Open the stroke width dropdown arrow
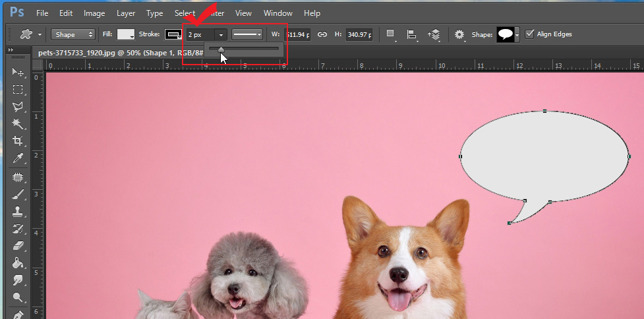The height and width of the screenshot is (319, 644). click(221, 35)
